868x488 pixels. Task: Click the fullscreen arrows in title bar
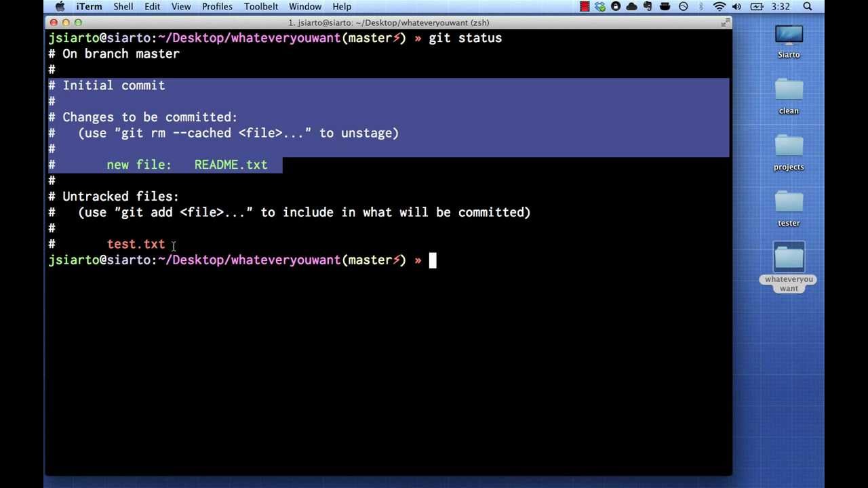point(726,23)
